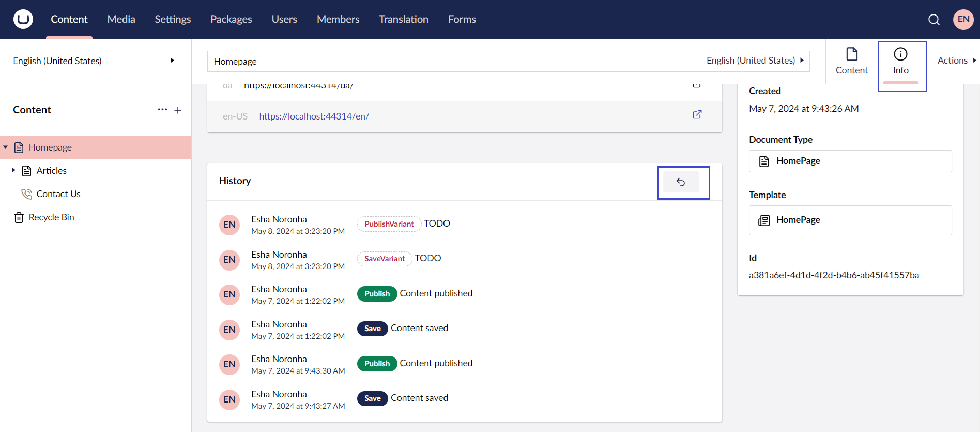Open sidebar English (United States) language dropdown
980x432 pixels.
tap(94, 61)
